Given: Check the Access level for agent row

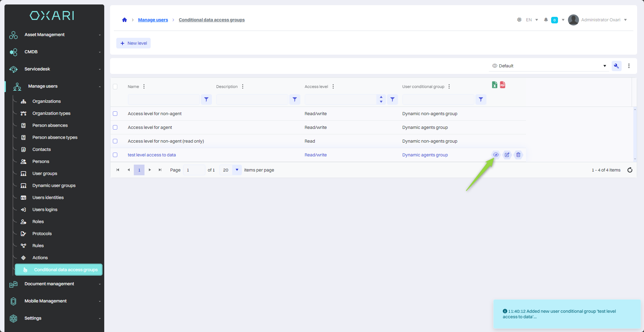Looking at the screenshot, I should click(115, 128).
